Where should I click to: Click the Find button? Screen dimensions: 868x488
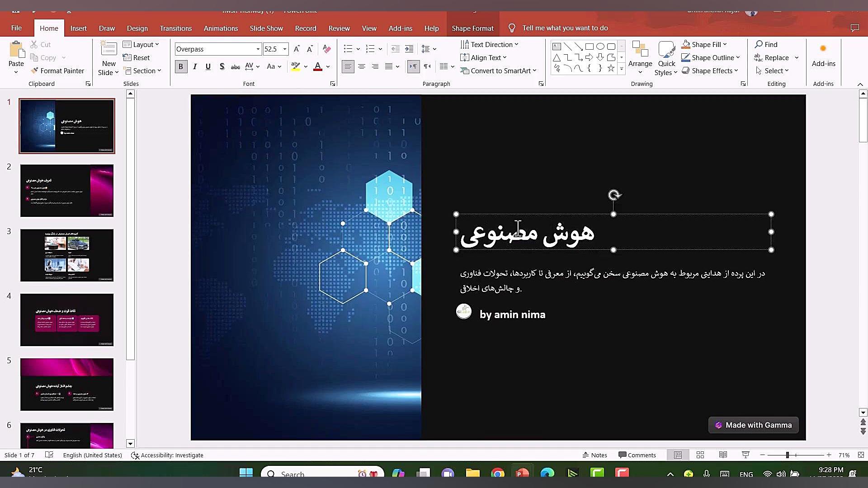pyautogui.click(x=766, y=44)
